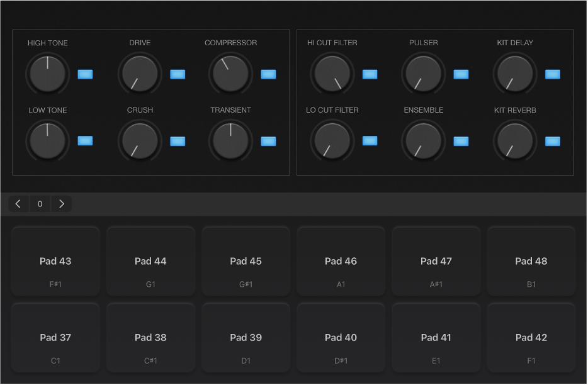Click the Hi Cut Filter knob
588x385 pixels.
point(332,74)
